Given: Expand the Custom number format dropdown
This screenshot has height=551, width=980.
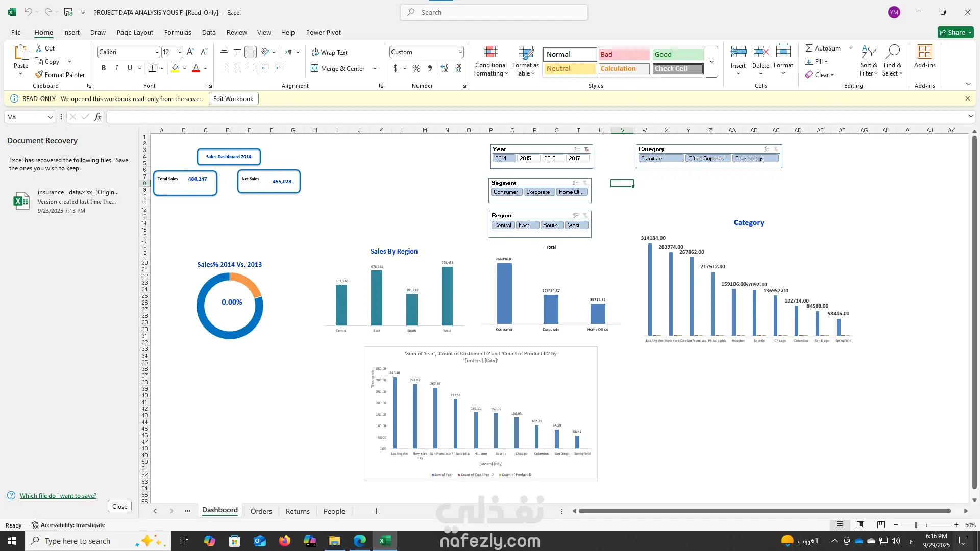Looking at the screenshot, I should pos(460,52).
